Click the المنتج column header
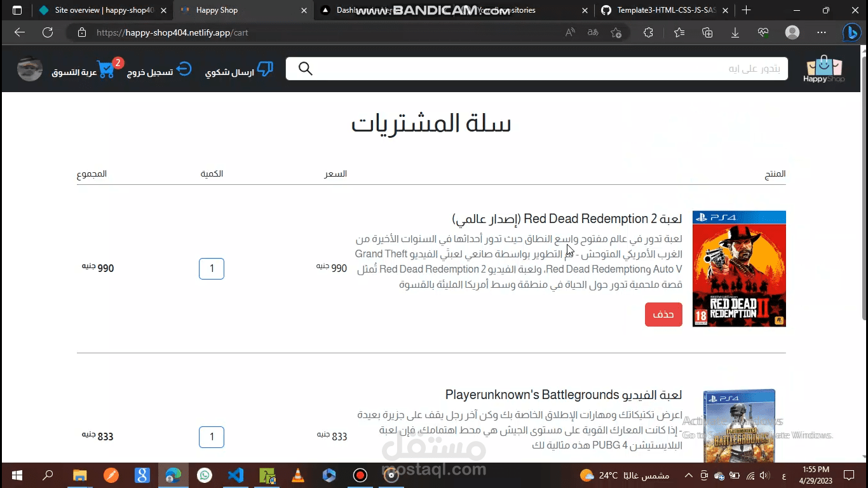 click(775, 173)
